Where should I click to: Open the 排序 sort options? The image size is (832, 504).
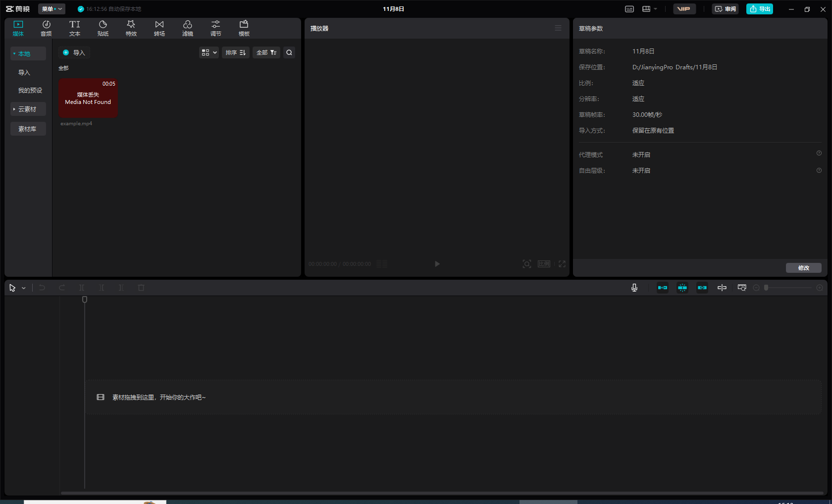(236, 52)
